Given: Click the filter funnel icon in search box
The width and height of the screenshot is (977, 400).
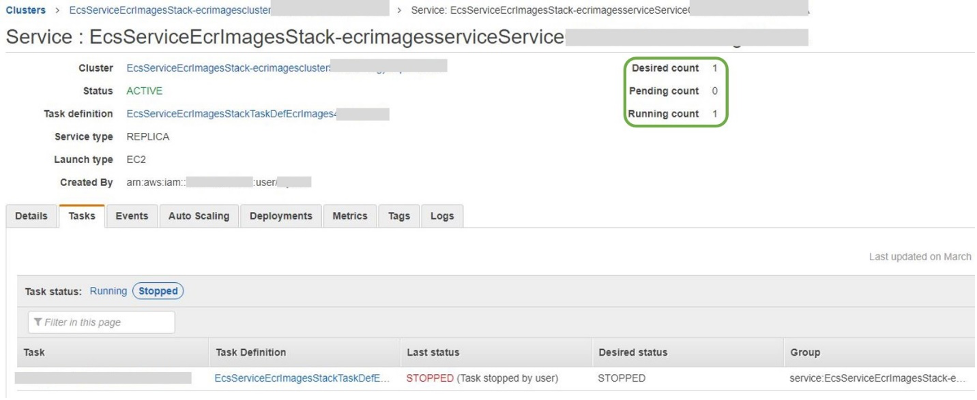Looking at the screenshot, I should coord(38,322).
